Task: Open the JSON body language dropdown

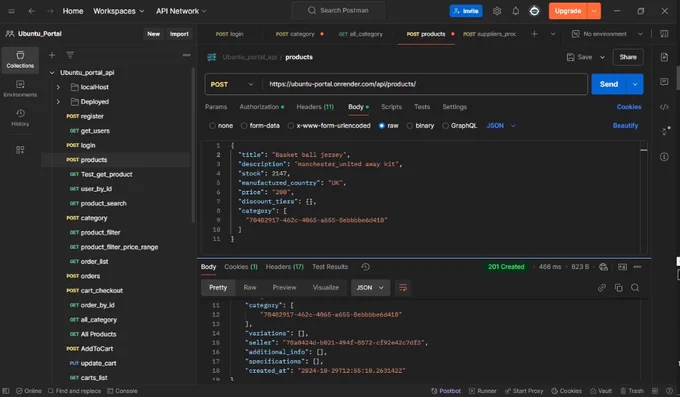Action: (x=501, y=126)
